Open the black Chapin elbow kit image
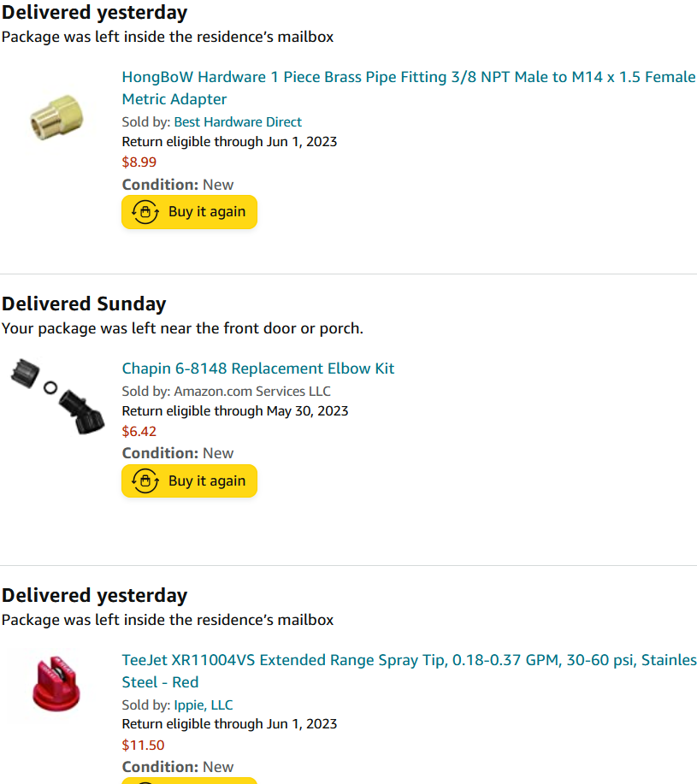Screen dimensions: 697x784 [x=58, y=396]
